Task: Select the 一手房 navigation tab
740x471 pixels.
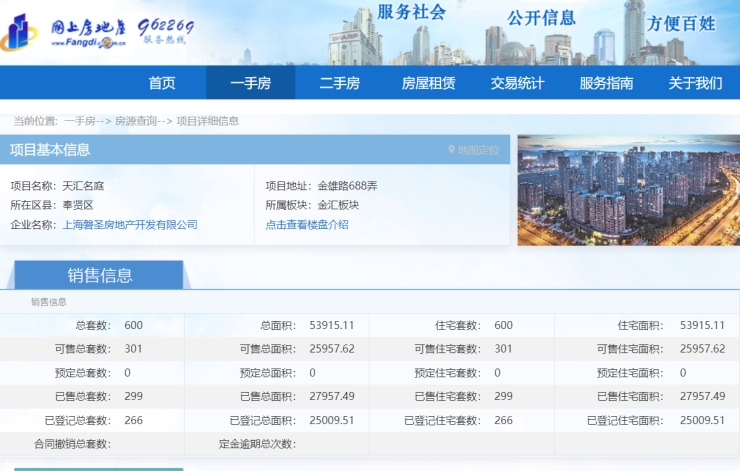Action: (x=250, y=83)
